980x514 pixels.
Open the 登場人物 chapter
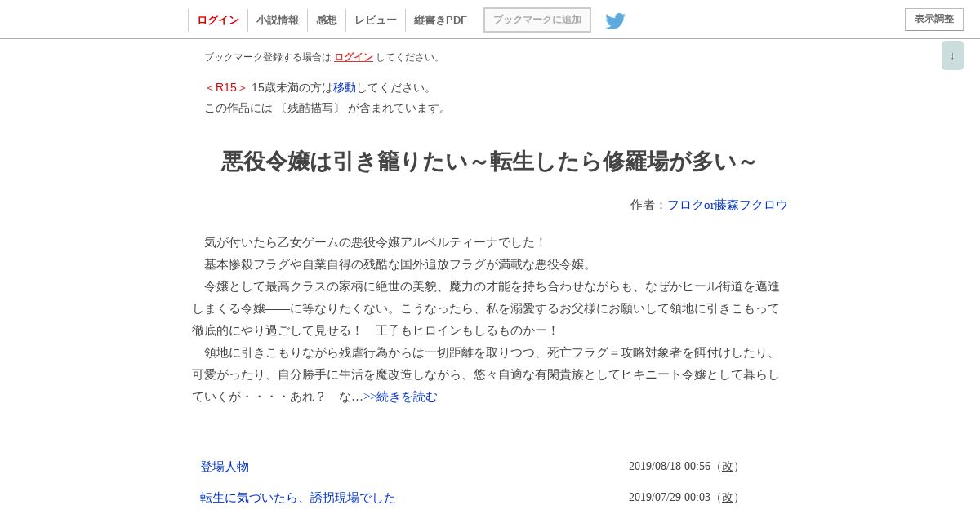tap(225, 467)
